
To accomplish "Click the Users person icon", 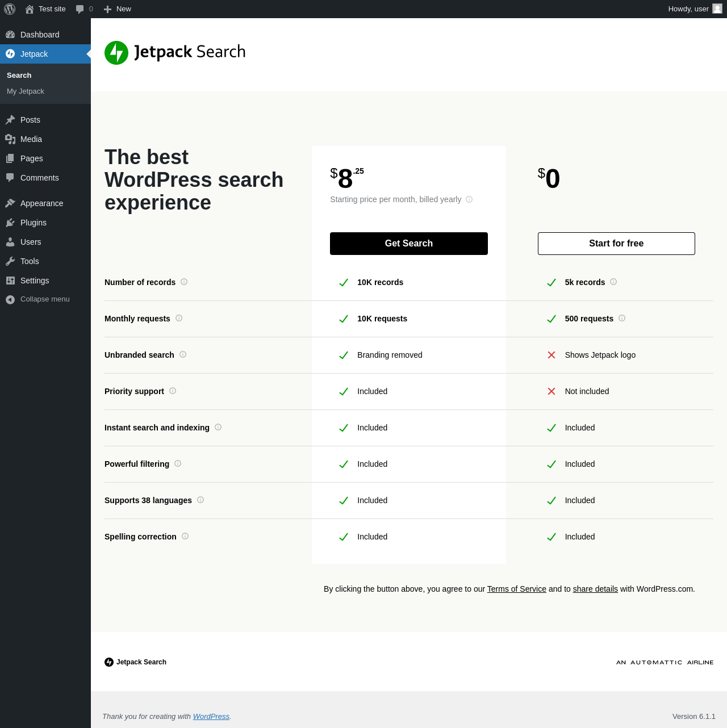I will pos(10,242).
